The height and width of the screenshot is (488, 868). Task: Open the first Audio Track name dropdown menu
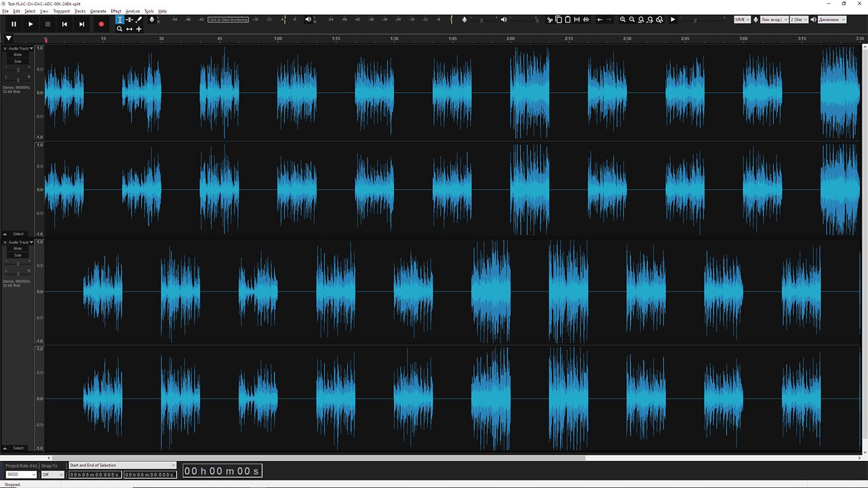pos(19,49)
